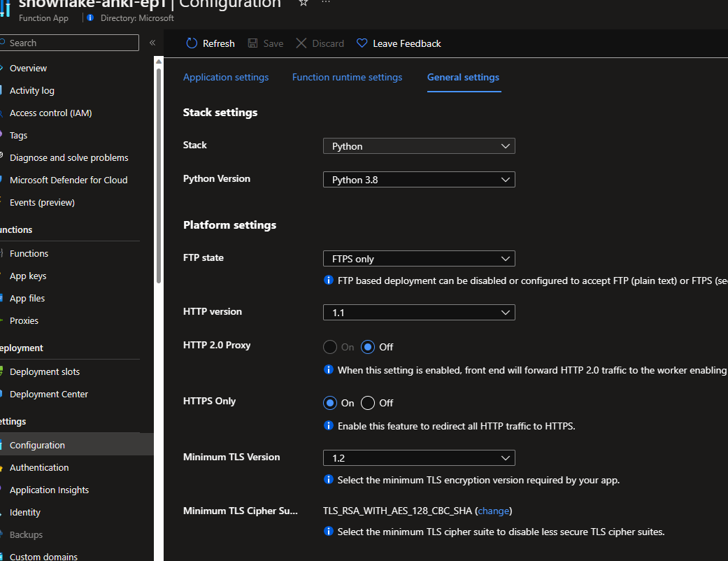
Task: Open the Python Version dropdown
Action: [x=418, y=179]
